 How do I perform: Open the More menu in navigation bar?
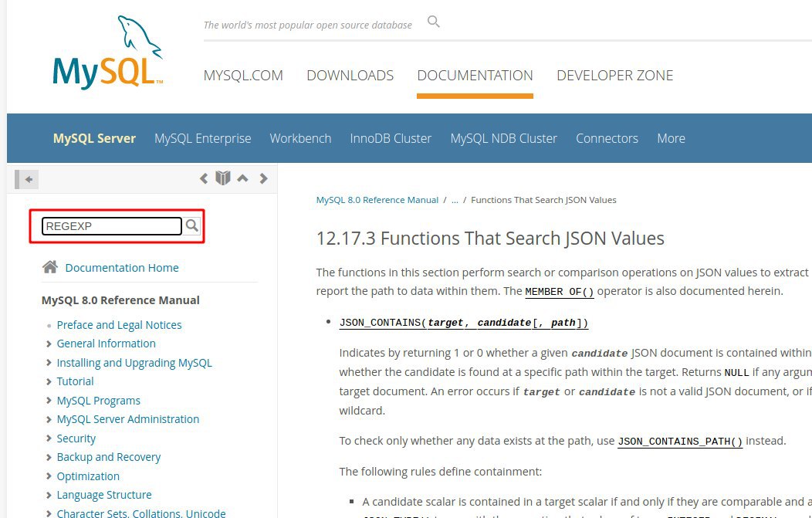(x=672, y=138)
